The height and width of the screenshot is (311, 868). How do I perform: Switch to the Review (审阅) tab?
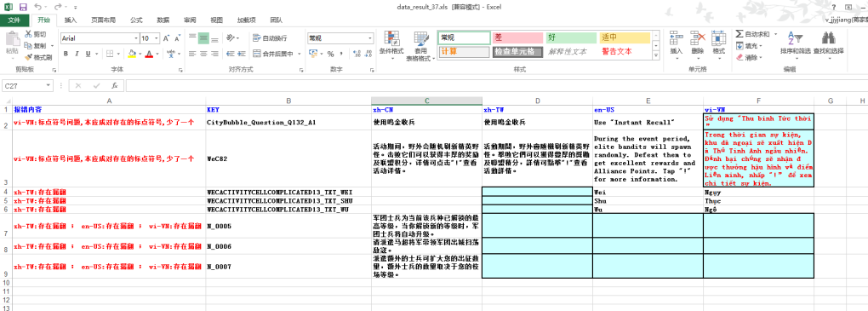tap(190, 20)
